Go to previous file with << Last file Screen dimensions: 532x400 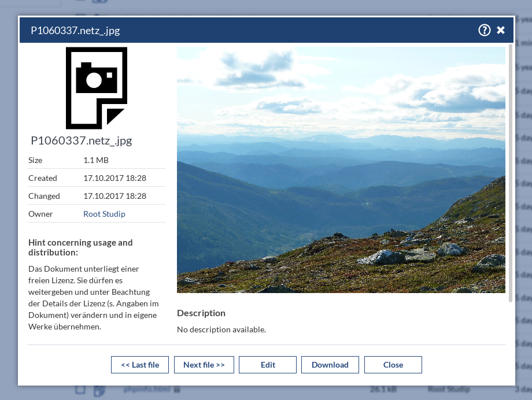point(140,365)
